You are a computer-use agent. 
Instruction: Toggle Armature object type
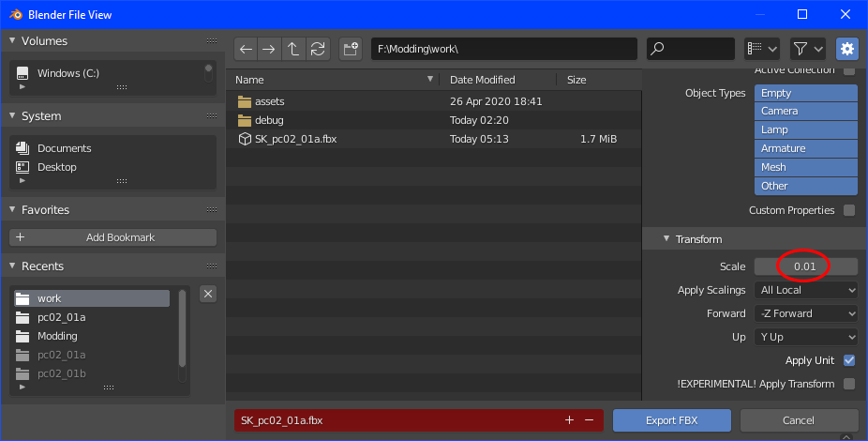[x=806, y=148]
